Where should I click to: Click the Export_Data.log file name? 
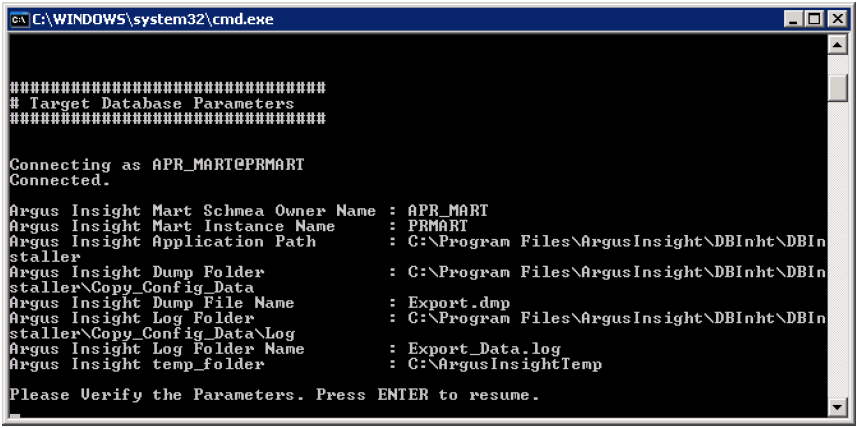pyautogui.click(x=484, y=349)
